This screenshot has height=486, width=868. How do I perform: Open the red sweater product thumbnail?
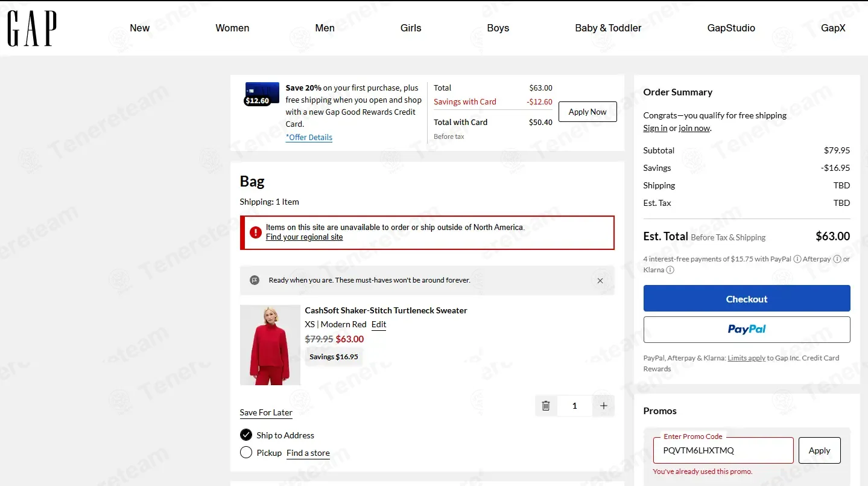click(270, 345)
